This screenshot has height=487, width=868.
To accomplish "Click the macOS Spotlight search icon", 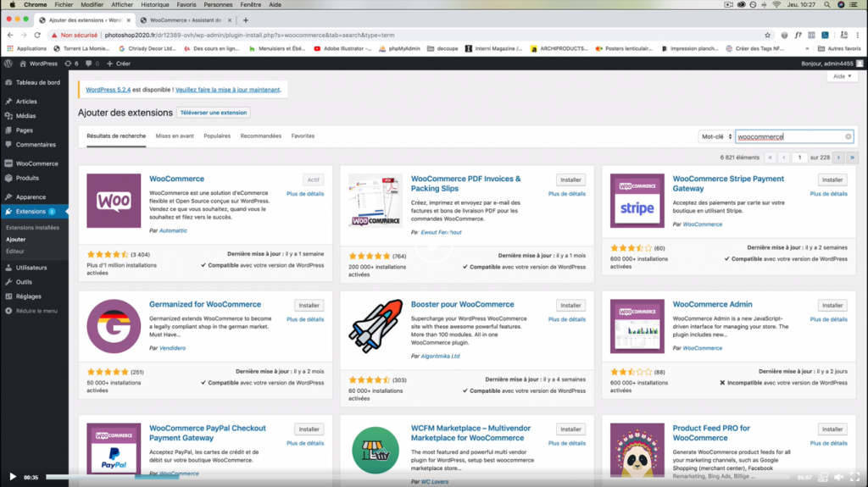I will [827, 4].
